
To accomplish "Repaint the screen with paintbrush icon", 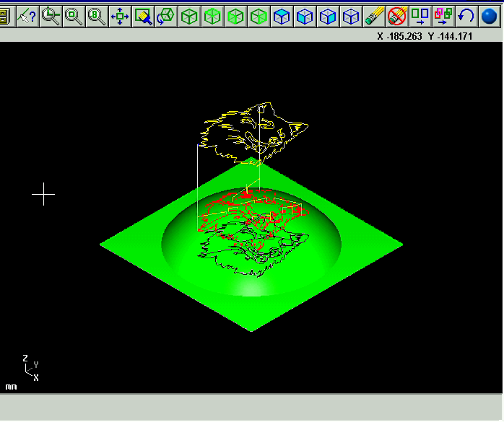I will point(143,16).
